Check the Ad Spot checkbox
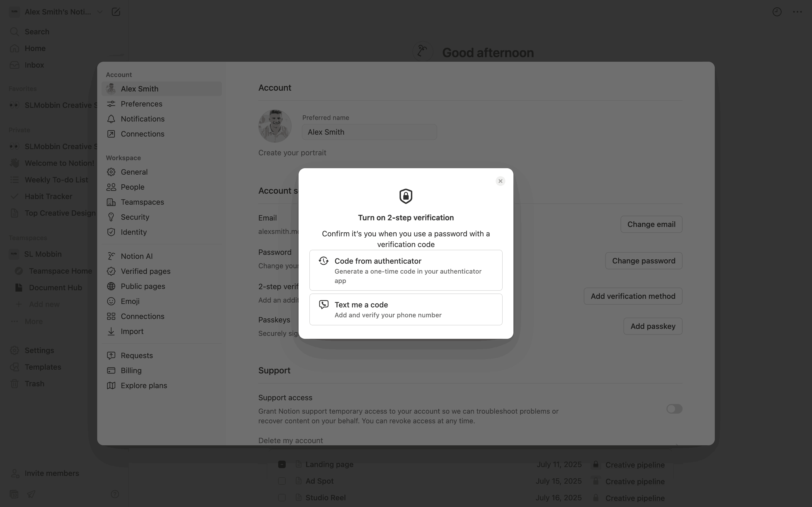Viewport: 812px width, 507px height. tap(282, 481)
